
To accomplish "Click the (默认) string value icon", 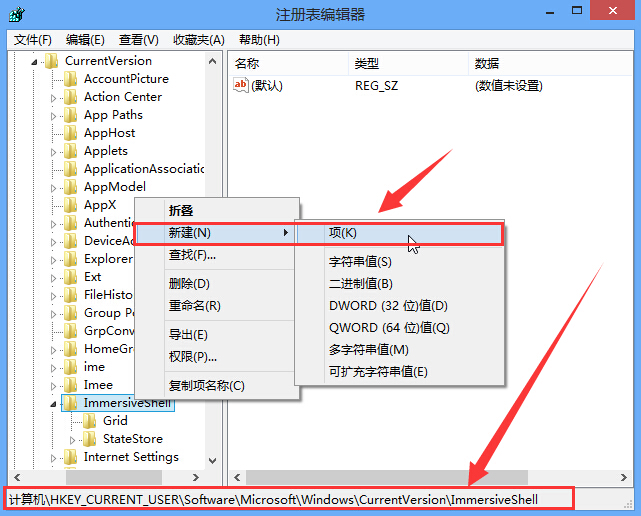I will coord(240,86).
